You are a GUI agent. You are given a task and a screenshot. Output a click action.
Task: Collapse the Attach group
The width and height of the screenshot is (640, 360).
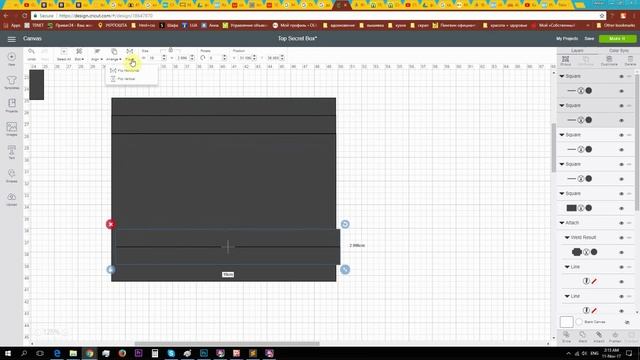click(562, 223)
